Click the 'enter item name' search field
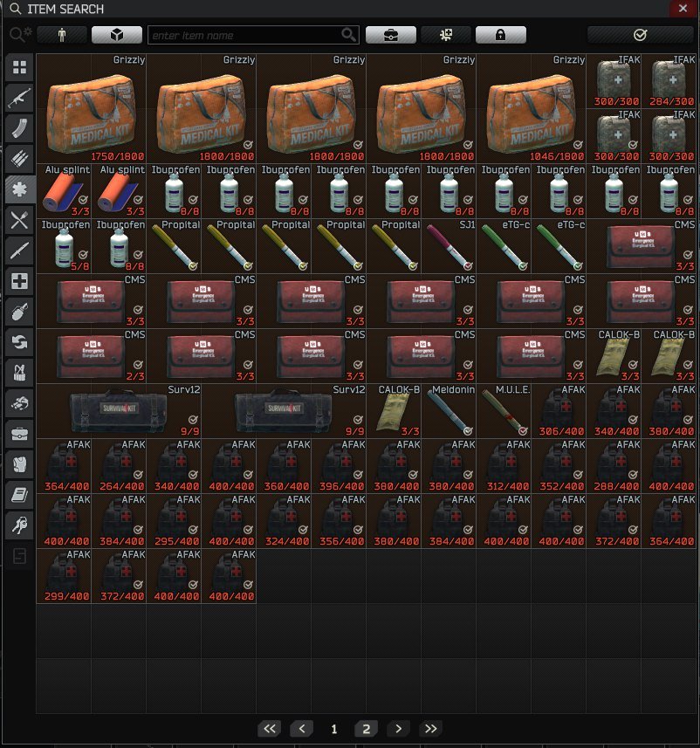Screen dimensions: 700x748 253,35
